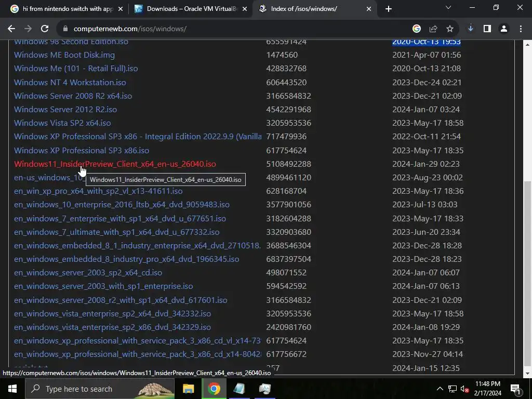Download Windows XP Professional SP3 x86.iso

click(82, 151)
